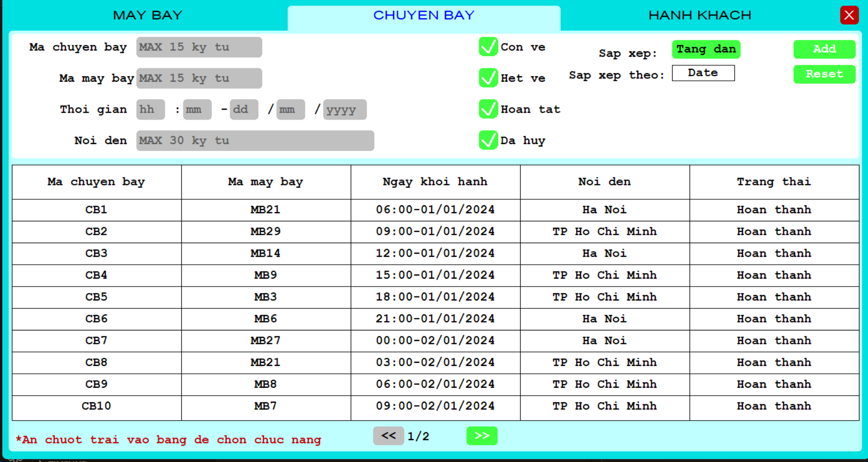Viewport: 868px width, 462px height.
Task: Select flight row CB8
Action: pyautogui.click(x=435, y=363)
